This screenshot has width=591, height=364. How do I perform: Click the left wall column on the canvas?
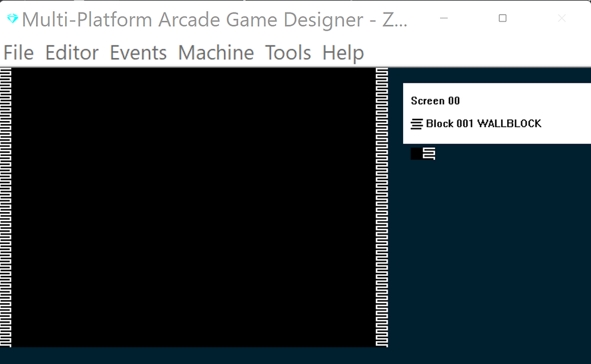(x=6, y=207)
